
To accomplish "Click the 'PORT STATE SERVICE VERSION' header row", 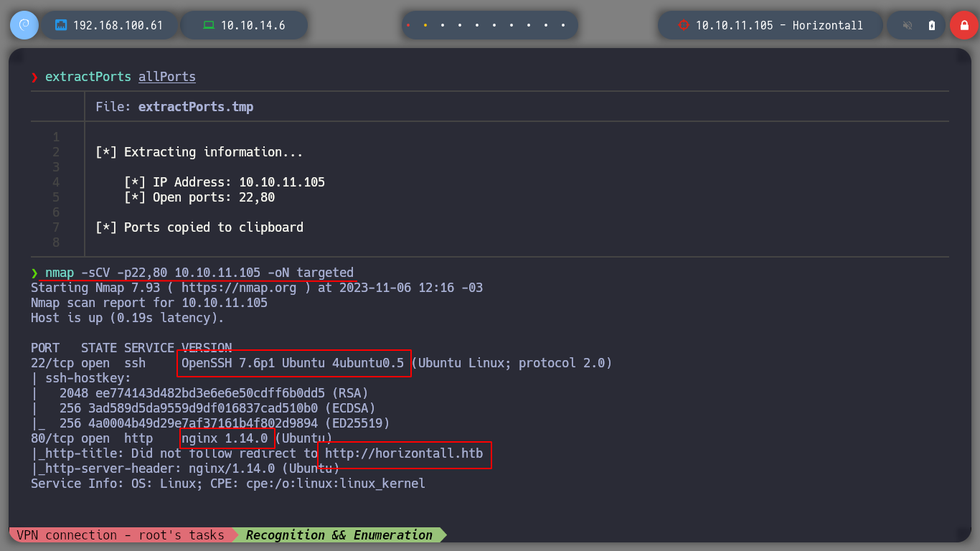I will [x=131, y=348].
